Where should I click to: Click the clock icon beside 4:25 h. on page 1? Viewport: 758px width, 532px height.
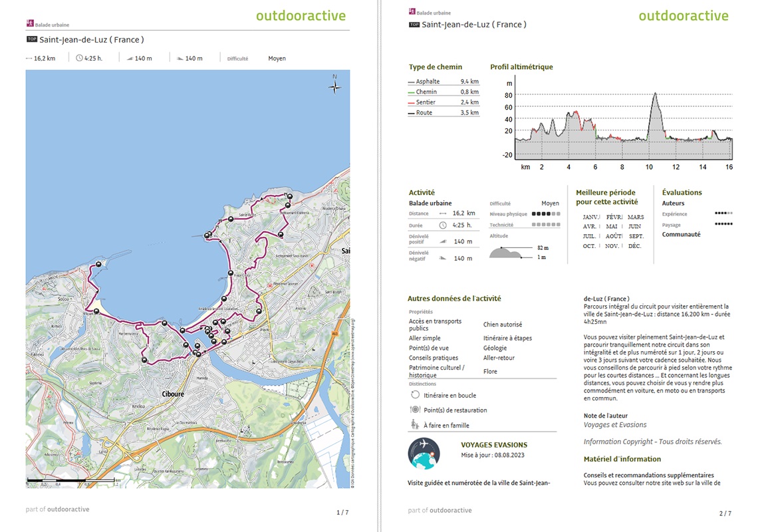pos(79,59)
